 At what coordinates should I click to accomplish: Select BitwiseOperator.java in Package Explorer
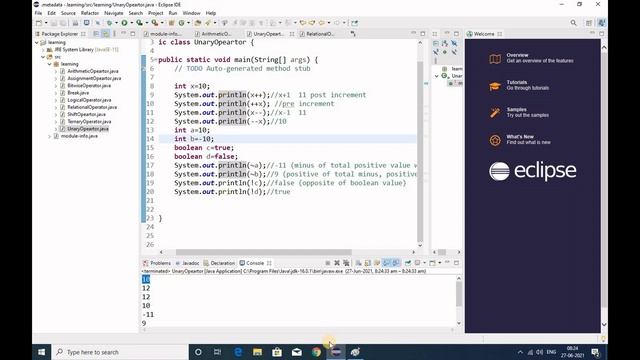pyautogui.click(x=89, y=86)
